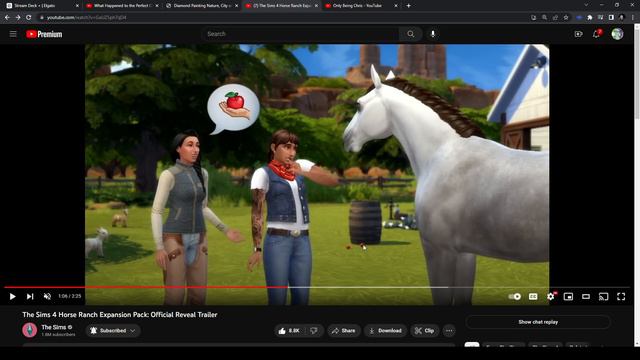This screenshot has width=640, height=360.
Task: Cast video to a TV
Action: click(x=603, y=296)
